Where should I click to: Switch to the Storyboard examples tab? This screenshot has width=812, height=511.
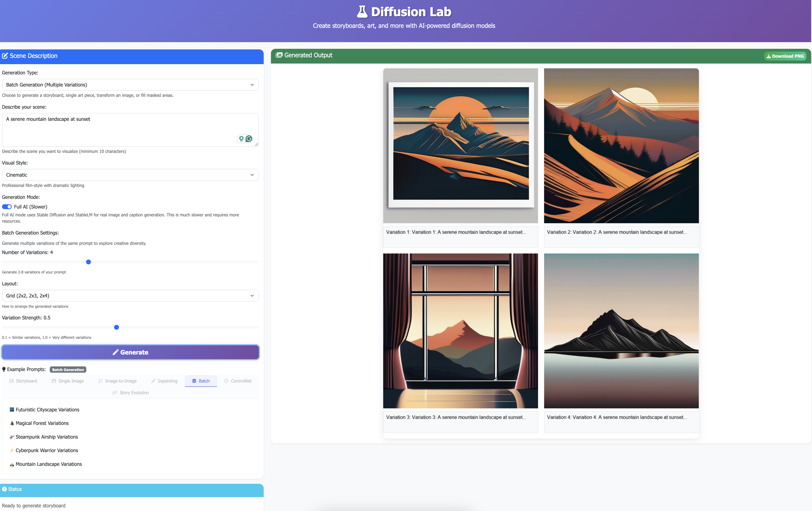(x=23, y=381)
